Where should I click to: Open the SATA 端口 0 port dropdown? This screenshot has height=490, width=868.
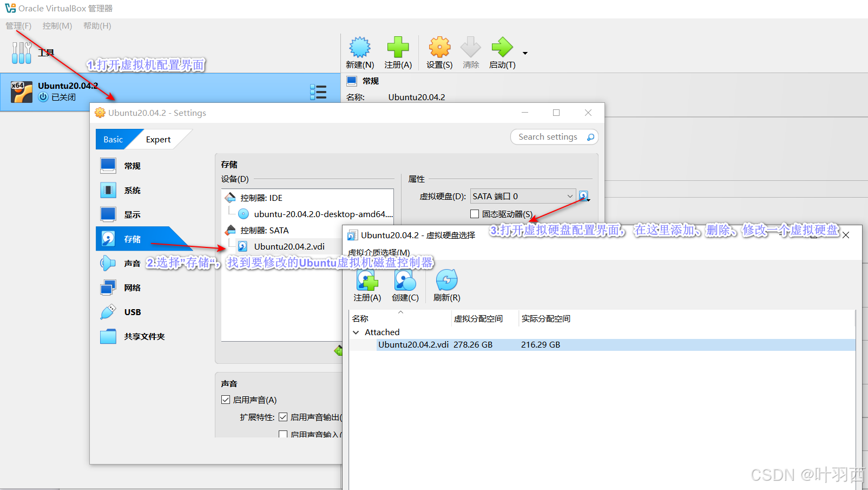coord(523,196)
